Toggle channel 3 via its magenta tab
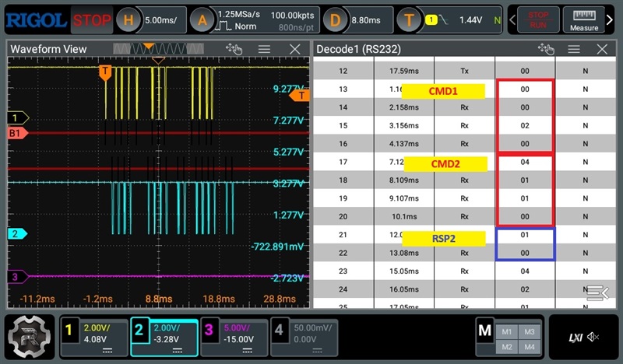This screenshot has width=623, height=364. tap(209, 330)
